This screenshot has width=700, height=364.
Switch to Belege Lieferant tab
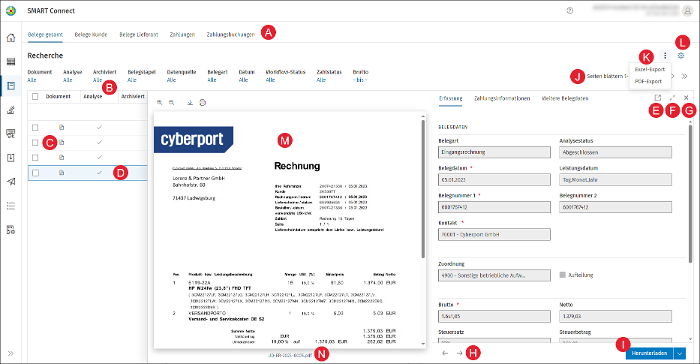tap(138, 34)
